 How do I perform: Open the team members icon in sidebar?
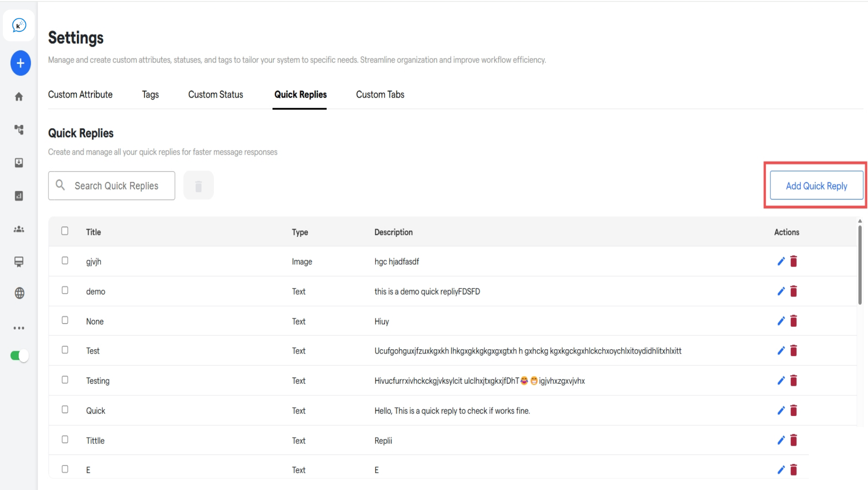click(19, 229)
